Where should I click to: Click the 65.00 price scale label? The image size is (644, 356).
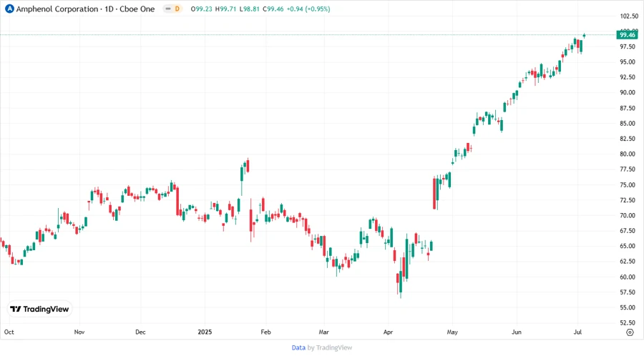tap(628, 246)
